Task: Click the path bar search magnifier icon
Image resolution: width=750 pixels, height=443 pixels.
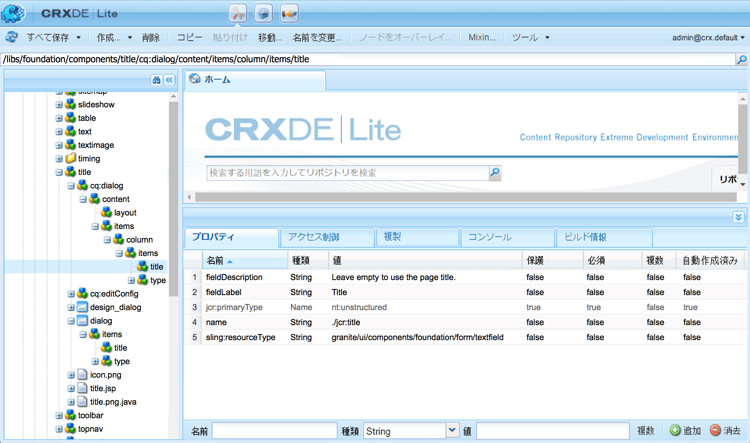Action: 741,59
